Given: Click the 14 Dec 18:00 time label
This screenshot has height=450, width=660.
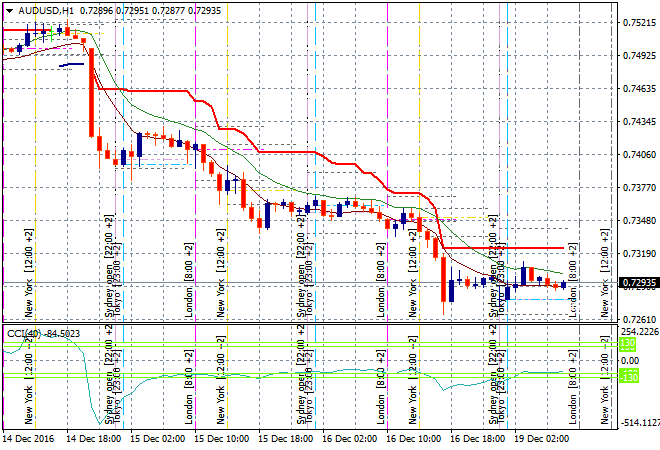Looking at the screenshot, I should [93, 439].
